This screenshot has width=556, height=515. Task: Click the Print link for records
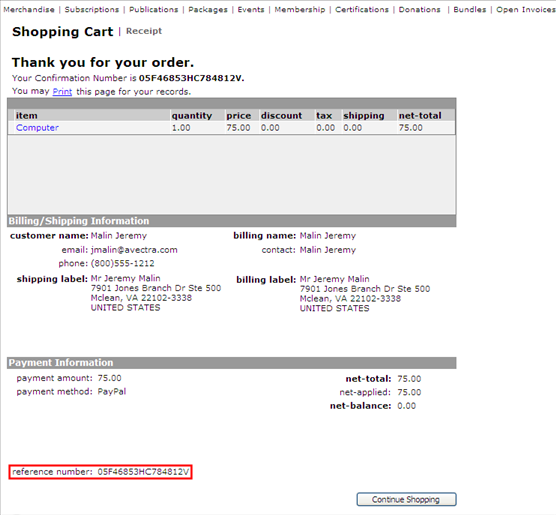point(62,92)
